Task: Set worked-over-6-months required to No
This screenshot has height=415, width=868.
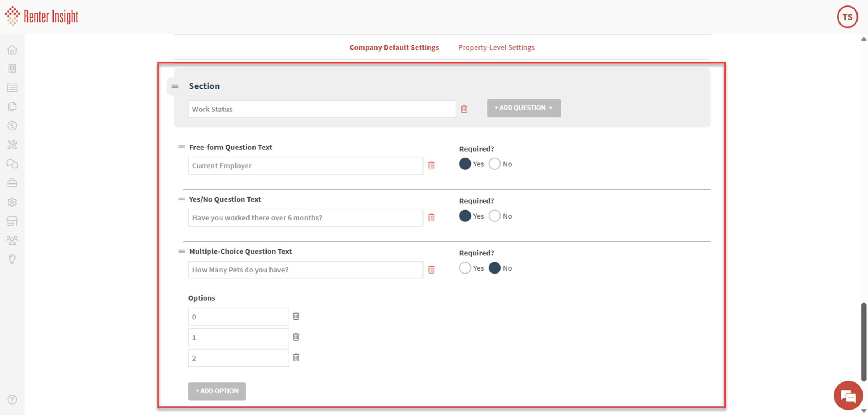Action: (x=494, y=216)
